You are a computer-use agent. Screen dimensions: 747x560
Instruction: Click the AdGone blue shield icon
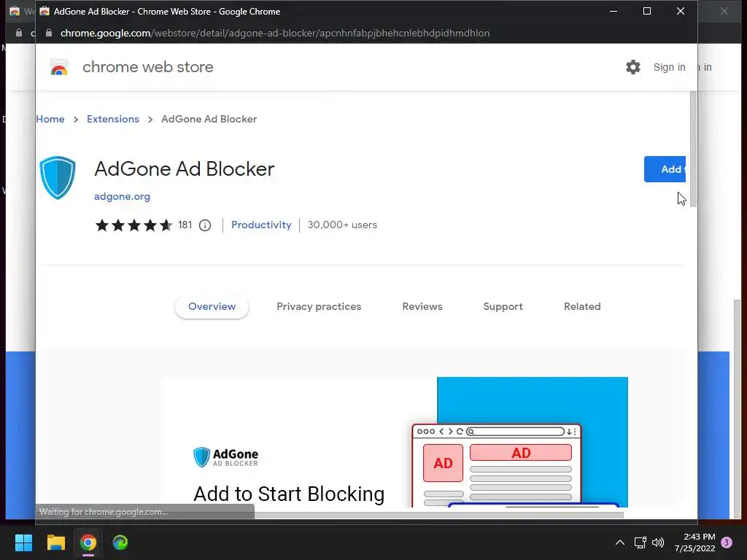(58, 178)
